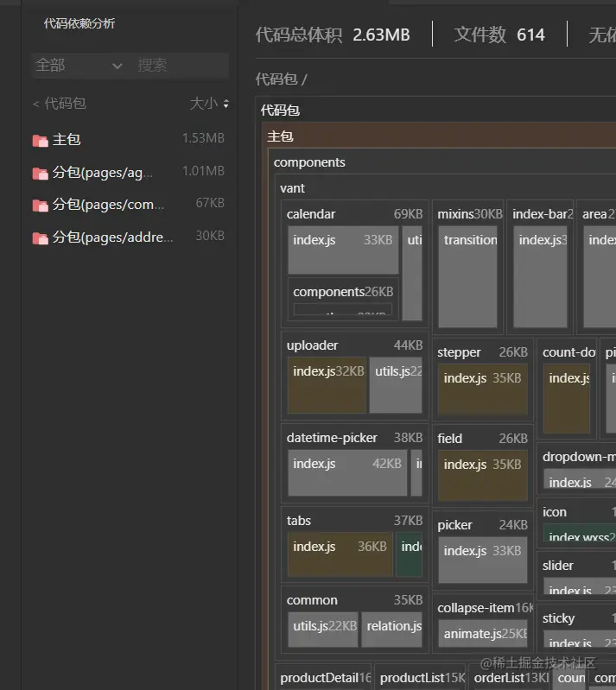Select the tabs 37KB block header
This screenshot has width=616, height=690.
point(355,521)
